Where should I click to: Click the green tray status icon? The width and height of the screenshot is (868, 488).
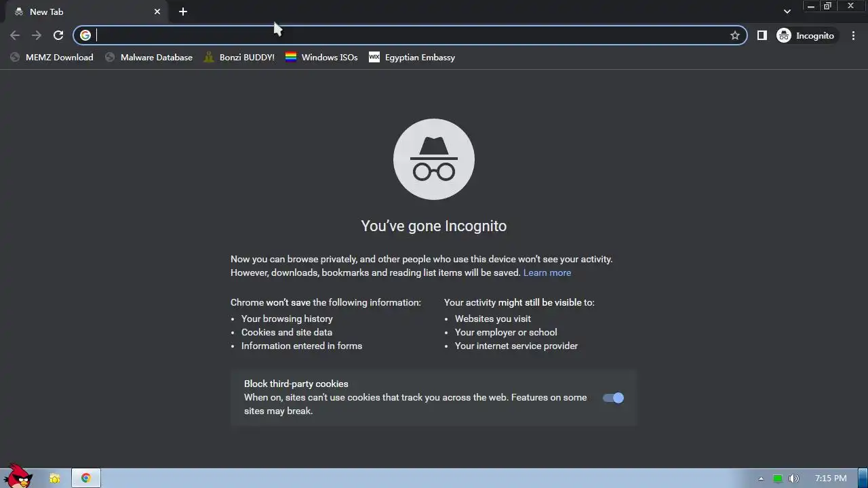(778, 479)
